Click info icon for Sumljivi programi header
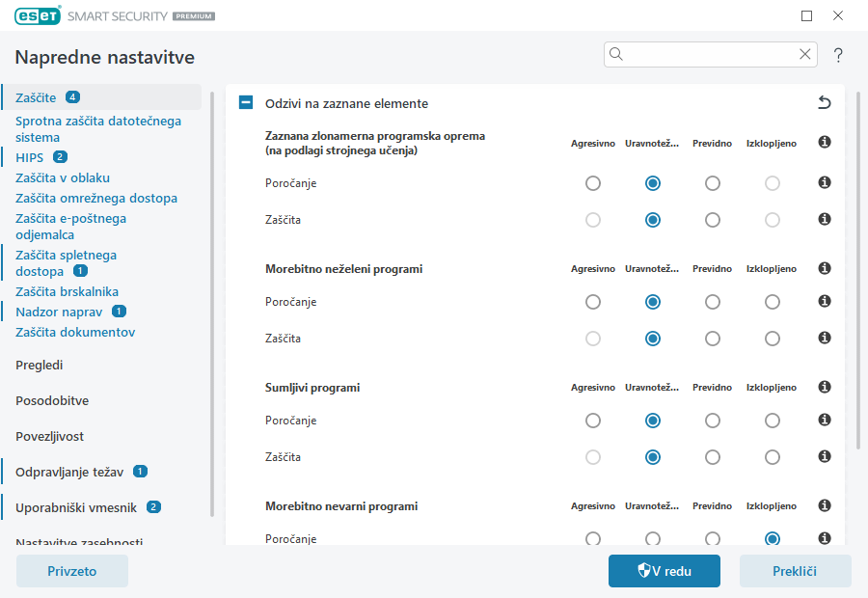868x598 pixels. pyautogui.click(x=825, y=388)
